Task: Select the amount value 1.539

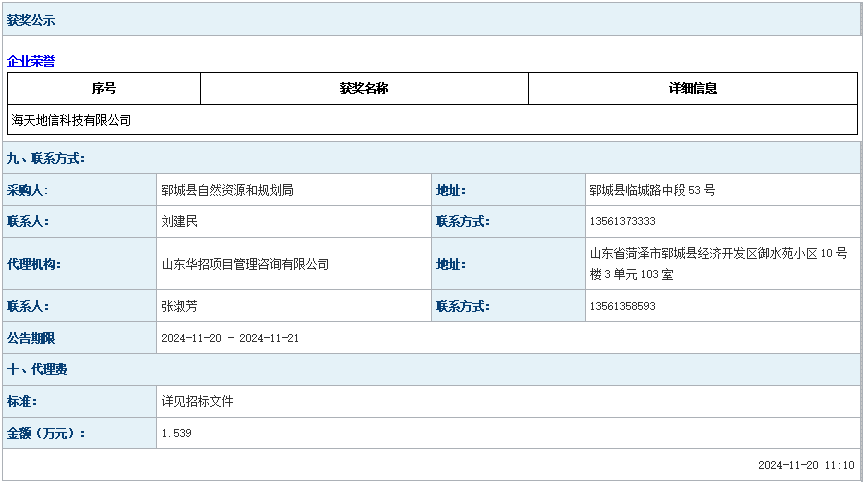Action: click(x=176, y=433)
